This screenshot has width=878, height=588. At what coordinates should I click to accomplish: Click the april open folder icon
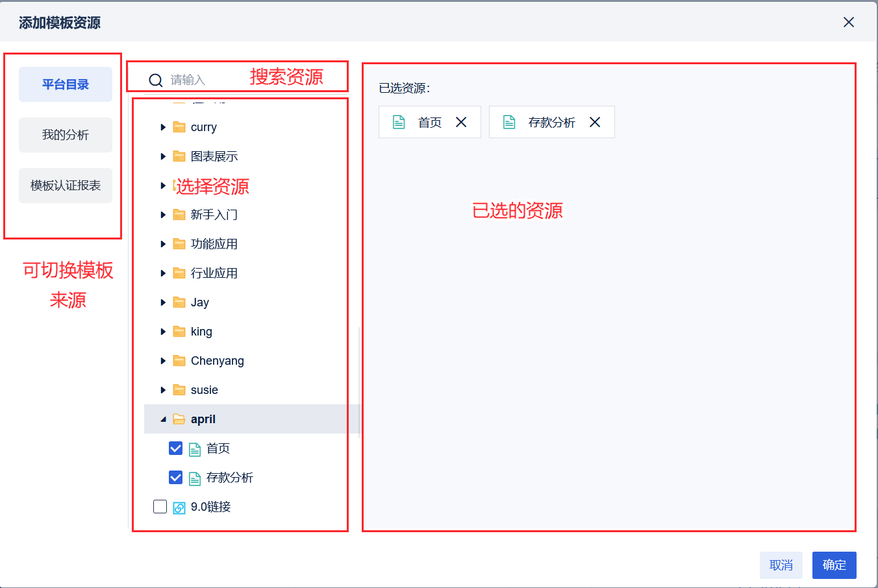click(179, 419)
